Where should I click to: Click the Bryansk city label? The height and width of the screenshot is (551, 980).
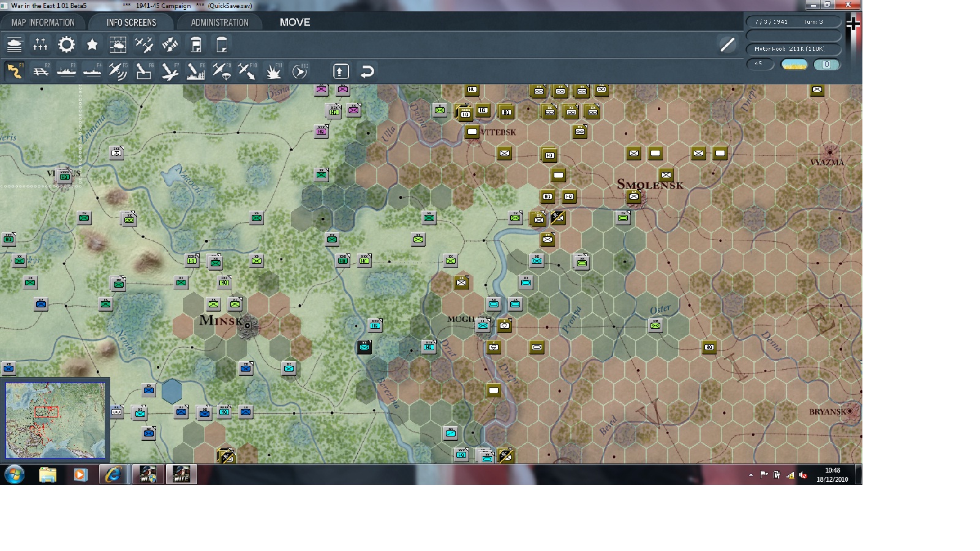(827, 412)
